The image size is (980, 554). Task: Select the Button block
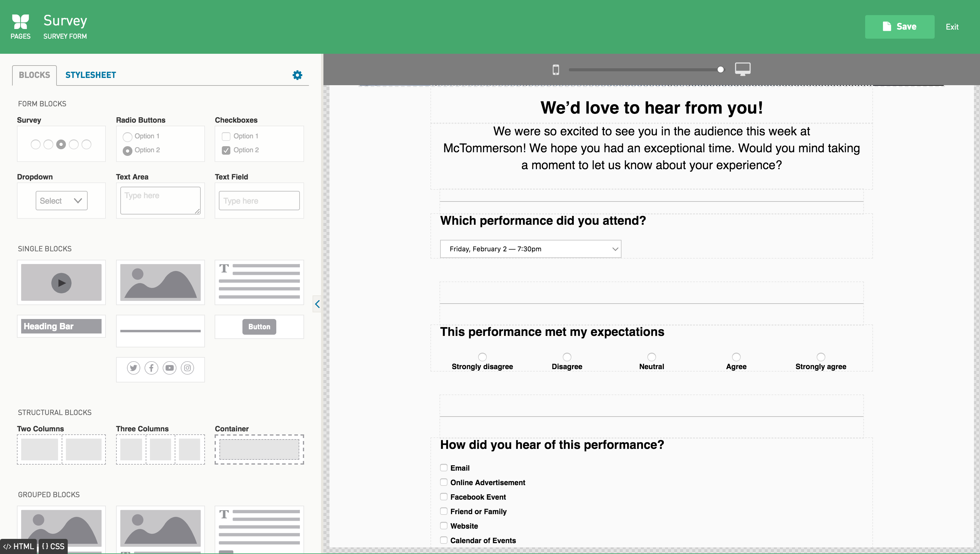(x=259, y=327)
